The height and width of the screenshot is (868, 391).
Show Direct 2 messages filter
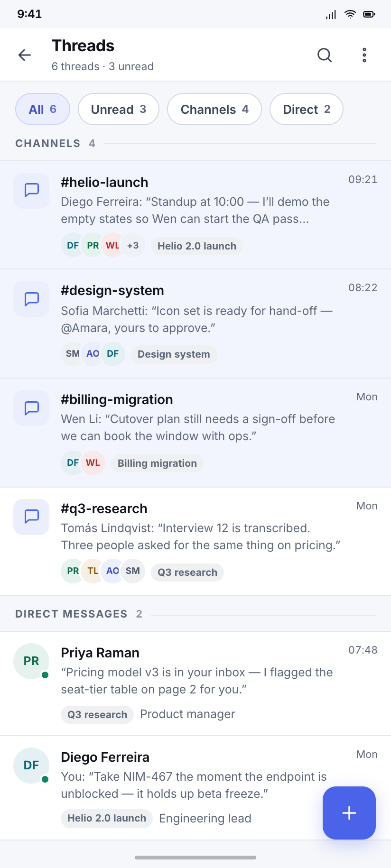(307, 109)
